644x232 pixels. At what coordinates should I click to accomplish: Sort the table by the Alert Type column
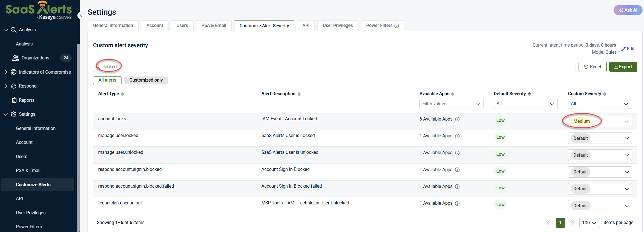[122, 94]
